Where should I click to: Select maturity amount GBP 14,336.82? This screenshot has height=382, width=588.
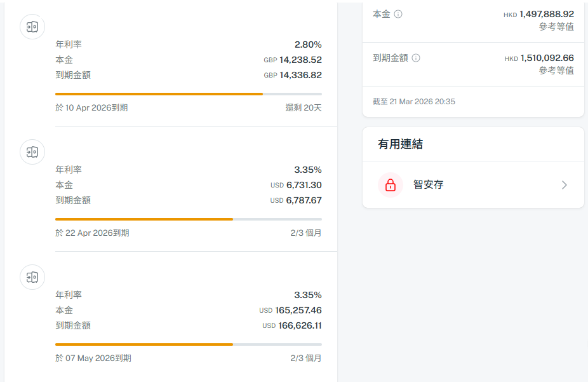tap(293, 75)
